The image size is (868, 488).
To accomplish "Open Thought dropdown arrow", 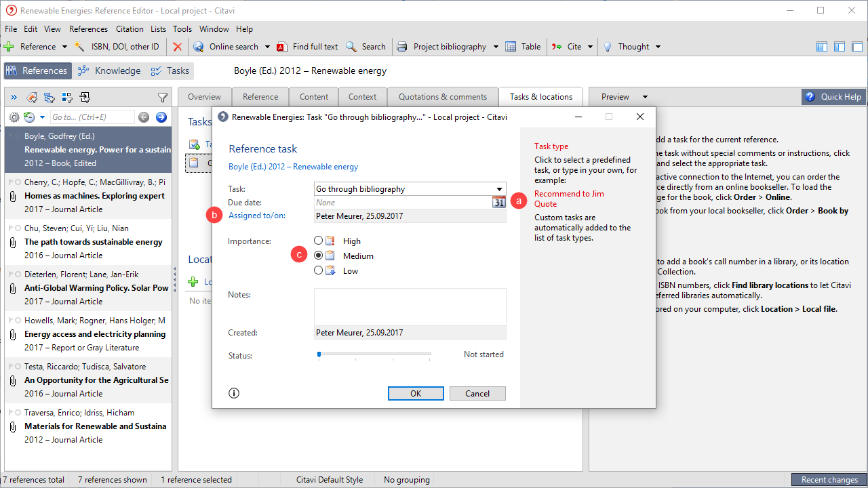I will click(658, 47).
